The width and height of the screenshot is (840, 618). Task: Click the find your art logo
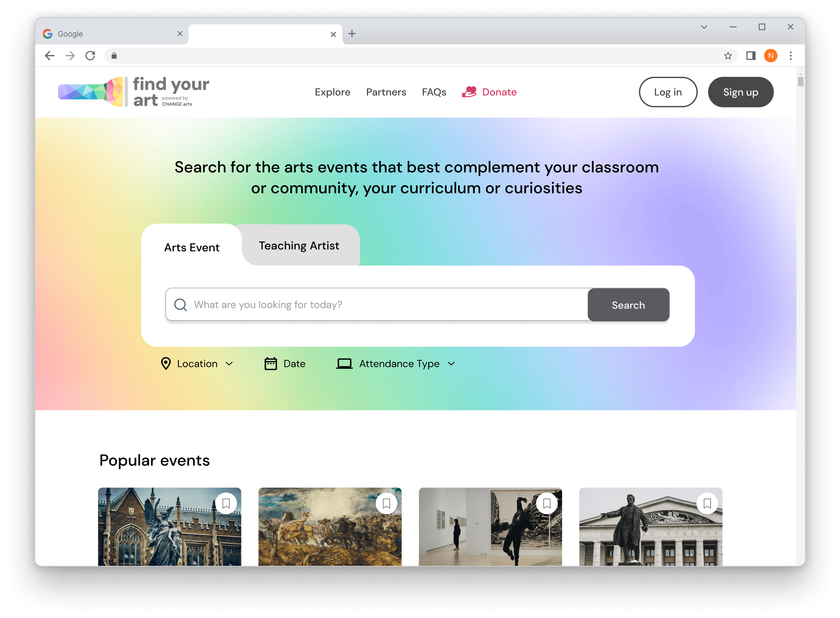pos(133,92)
